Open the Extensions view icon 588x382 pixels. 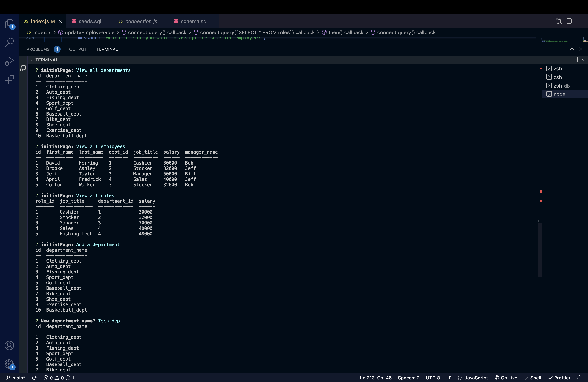click(x=9, y=80)
